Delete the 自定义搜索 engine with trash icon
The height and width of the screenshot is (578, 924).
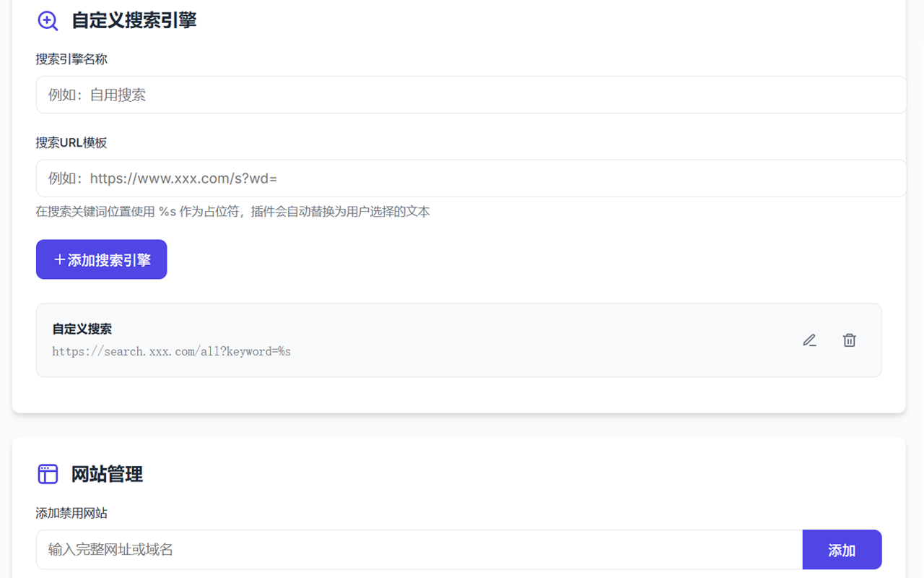point(850,340)
